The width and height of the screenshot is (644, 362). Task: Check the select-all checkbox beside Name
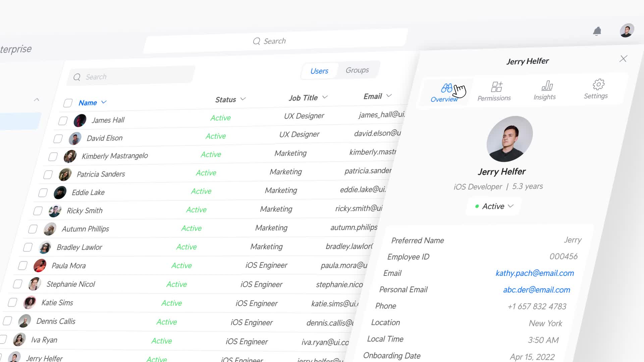pos(68,103)
